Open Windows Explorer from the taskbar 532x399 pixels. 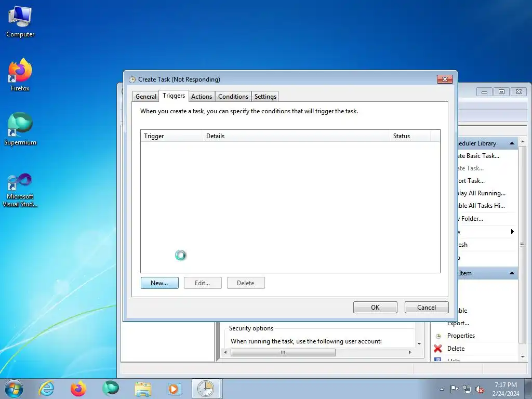click(x=143, y=389)
